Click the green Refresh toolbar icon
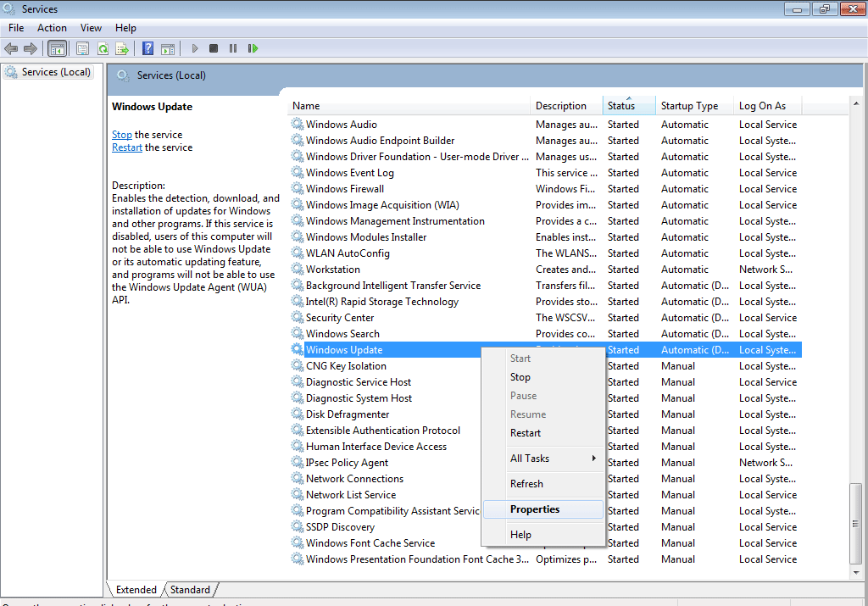This screenshot has width=868, height=606. (x=103, y=48)
